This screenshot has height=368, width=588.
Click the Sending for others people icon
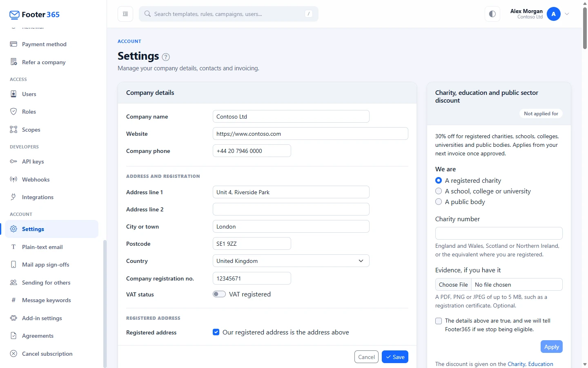pyautogui.click(x=13, y=283)
